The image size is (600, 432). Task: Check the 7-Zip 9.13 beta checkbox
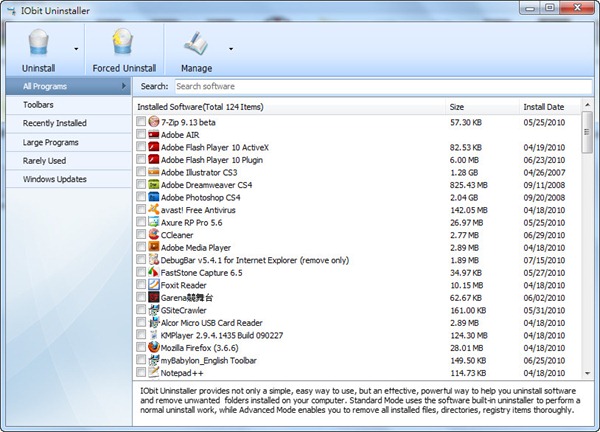pos(141,121)
